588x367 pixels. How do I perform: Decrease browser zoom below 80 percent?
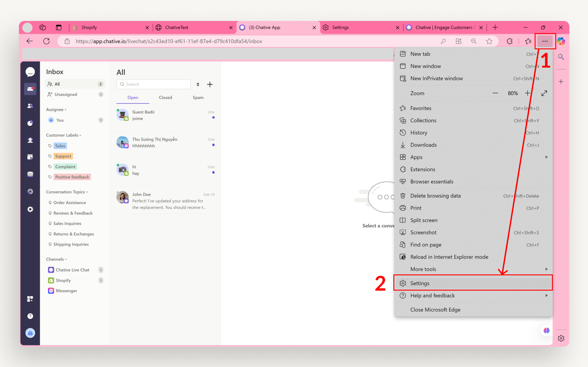[495, 93]
